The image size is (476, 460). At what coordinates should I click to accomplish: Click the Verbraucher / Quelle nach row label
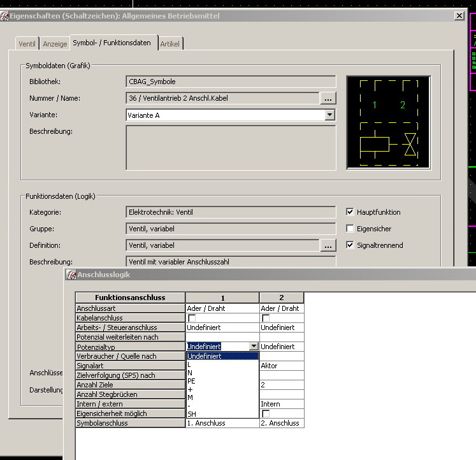click(x=130, y=356)
